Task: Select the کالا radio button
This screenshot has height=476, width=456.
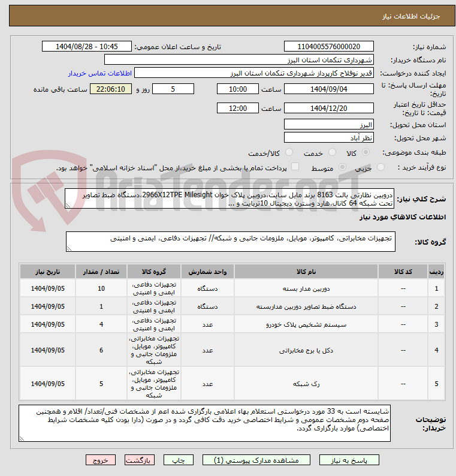Action: [366, 152]
